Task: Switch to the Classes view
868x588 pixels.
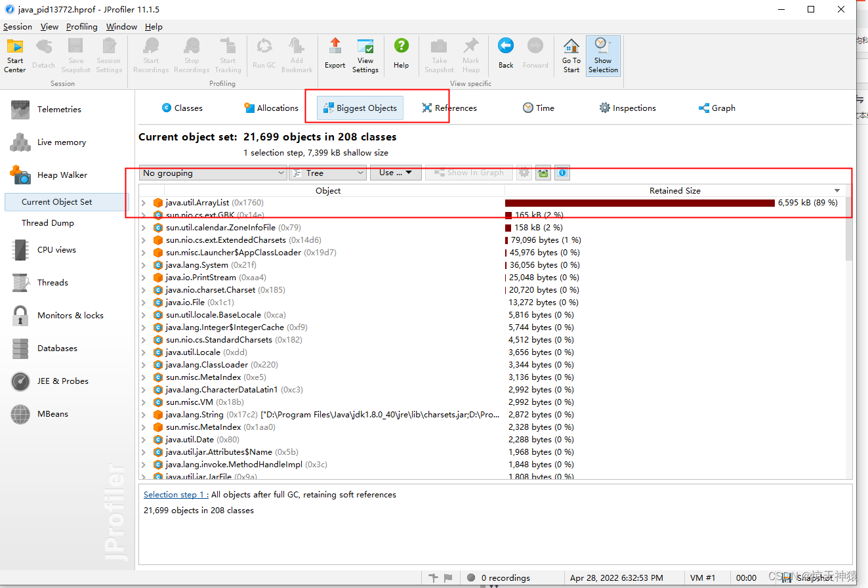Action: coord(182,108)
